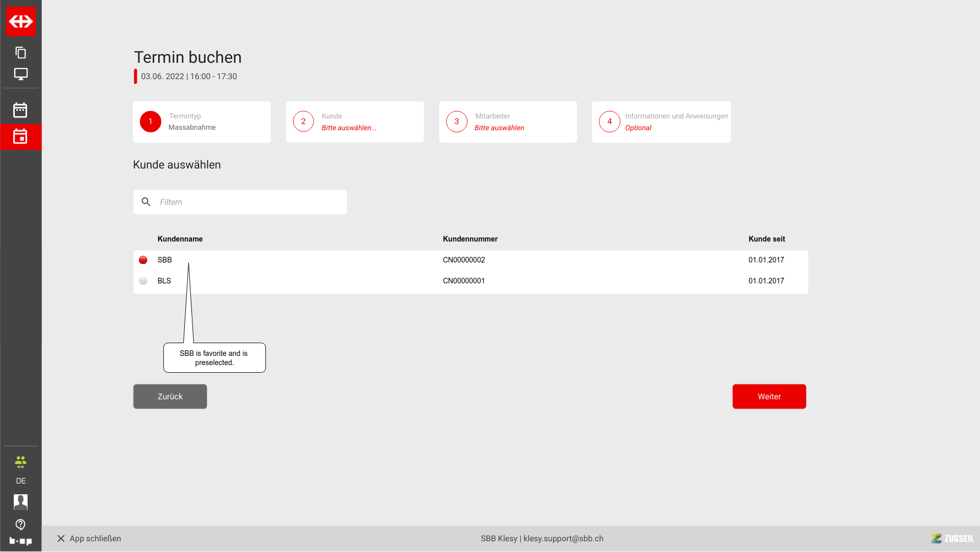Image resolution: width=980 pixels, height=552 pixels.
Task: Go to step 1 Termintyp
Action: tap(202, 122)
